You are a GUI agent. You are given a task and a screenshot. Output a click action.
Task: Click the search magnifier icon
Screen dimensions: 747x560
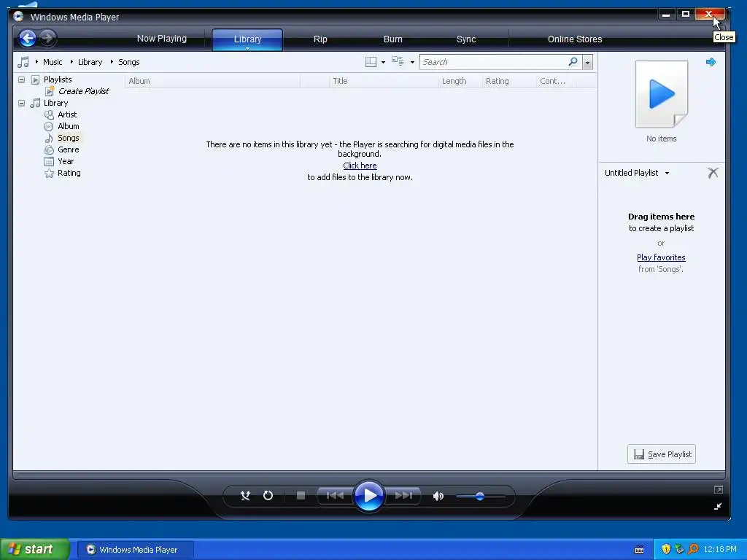tap(573, 61)
